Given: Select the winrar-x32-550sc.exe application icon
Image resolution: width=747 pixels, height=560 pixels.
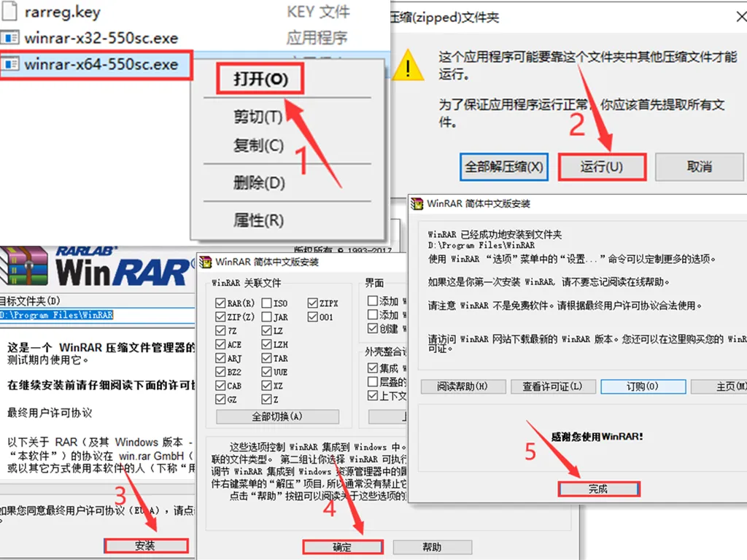Looking at the screenshot, I should click(10, 37).
